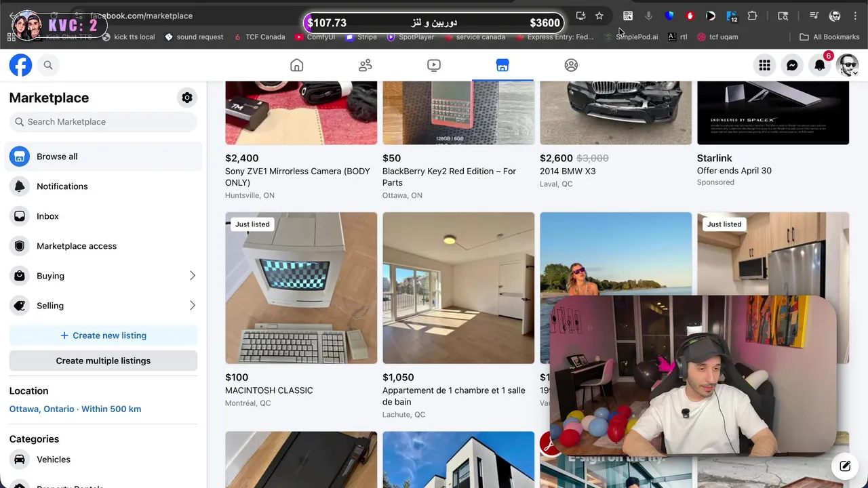Open the Starlink ad image

[773, 113]
